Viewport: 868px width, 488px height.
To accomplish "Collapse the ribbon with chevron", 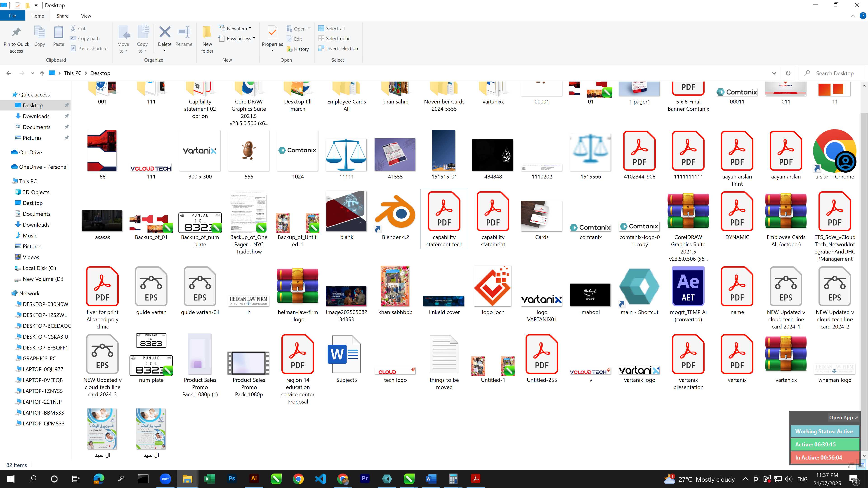I will coord(853,16).
